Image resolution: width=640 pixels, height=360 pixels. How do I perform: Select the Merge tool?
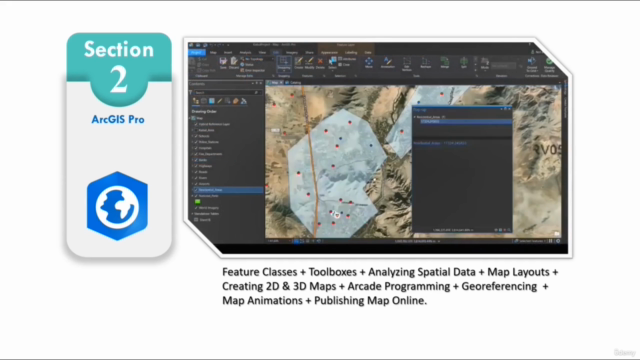click(444, 61)
